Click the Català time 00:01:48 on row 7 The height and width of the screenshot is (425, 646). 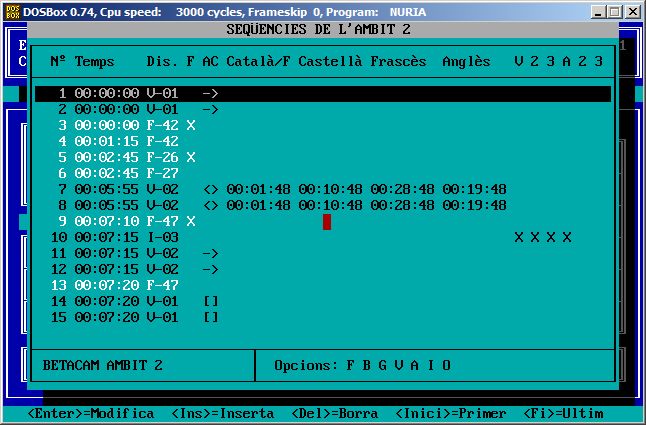[x=258, y=189]
